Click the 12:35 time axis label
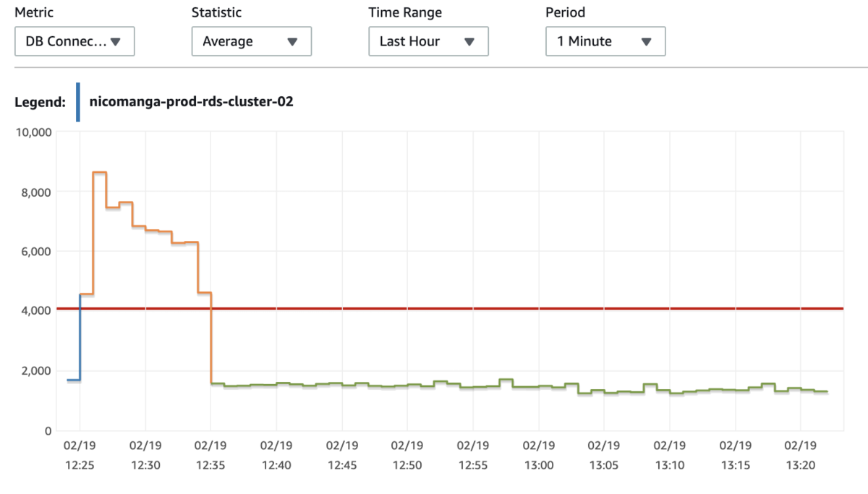Image resolution: width=868 pixels, height=494 pixels. [x=210, y=456]
